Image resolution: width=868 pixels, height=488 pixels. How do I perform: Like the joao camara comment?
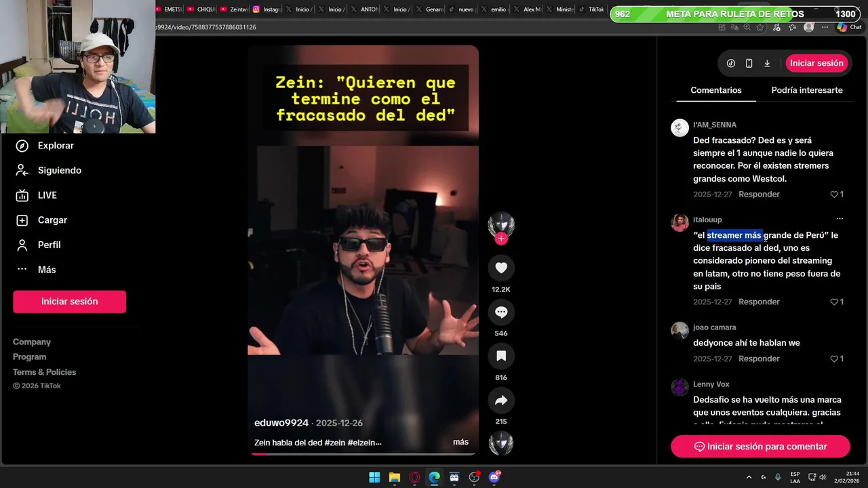pos(835,359)
